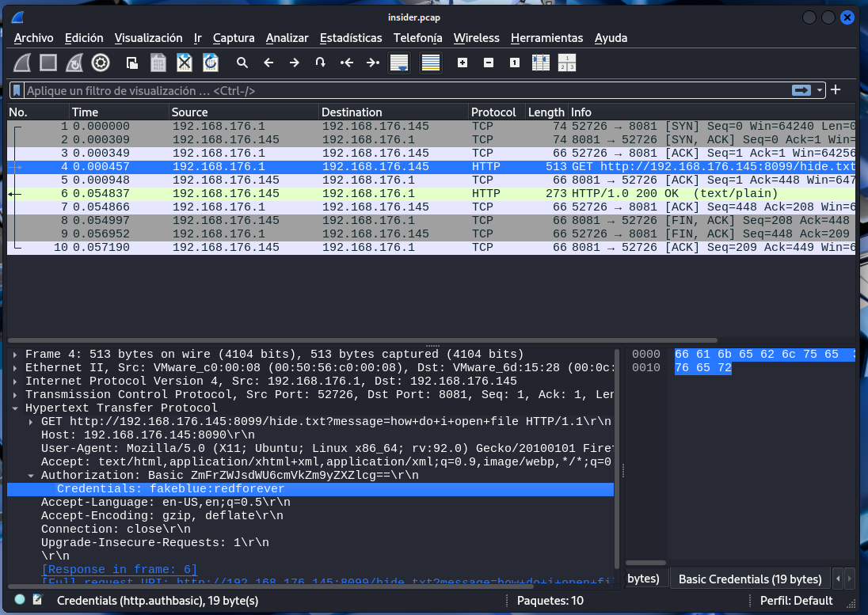Expand Internet Protocol Version 4 node
Viewport: 868px width, 615px height.
15,381
